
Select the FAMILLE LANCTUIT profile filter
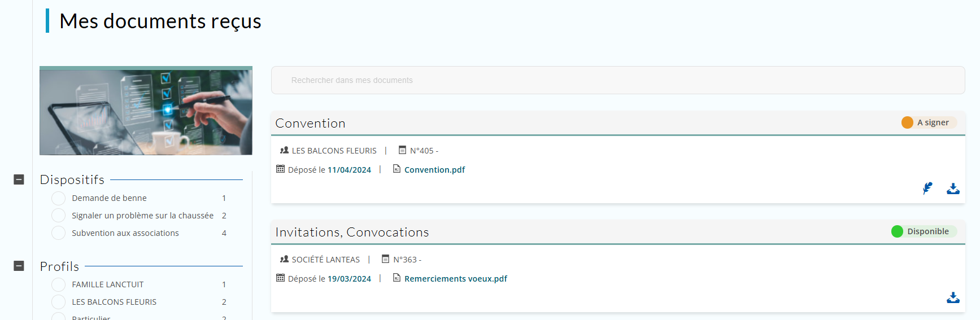(58, 284)
